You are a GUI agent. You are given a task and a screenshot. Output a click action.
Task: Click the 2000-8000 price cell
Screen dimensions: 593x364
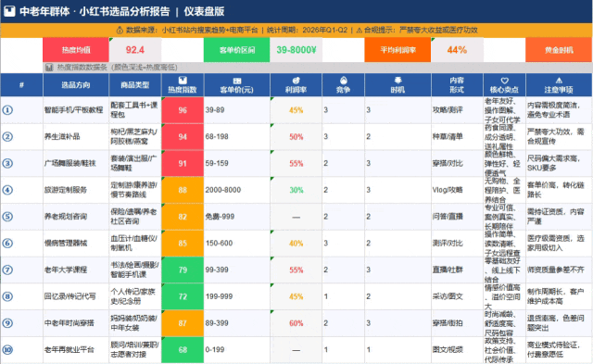(x=237, y=190)
